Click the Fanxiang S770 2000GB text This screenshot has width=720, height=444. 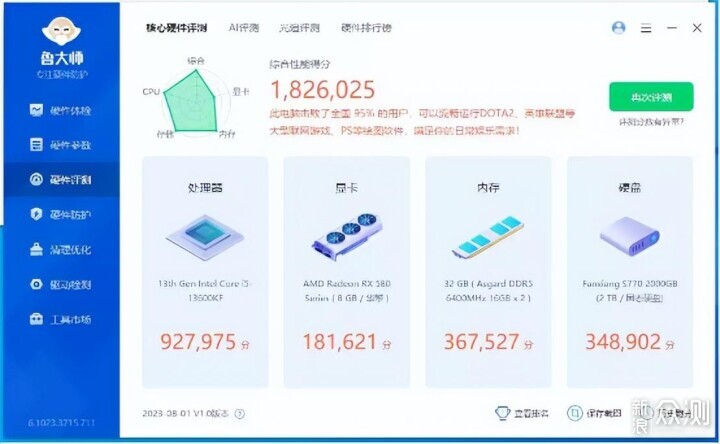(x=630, y=291)
